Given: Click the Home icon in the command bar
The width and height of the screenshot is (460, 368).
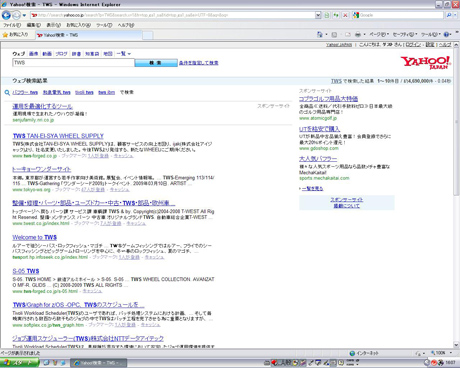Looking at the screenshot, I should coord(319,34).
